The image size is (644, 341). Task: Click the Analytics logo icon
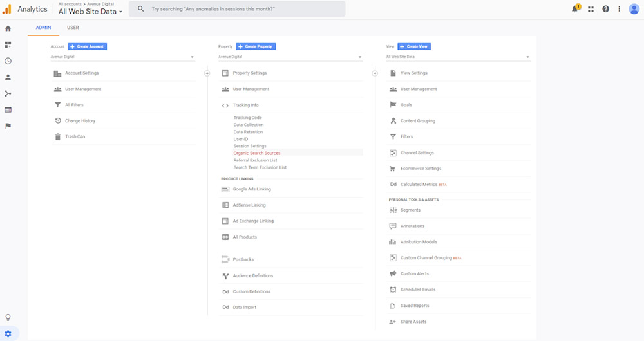7,8
